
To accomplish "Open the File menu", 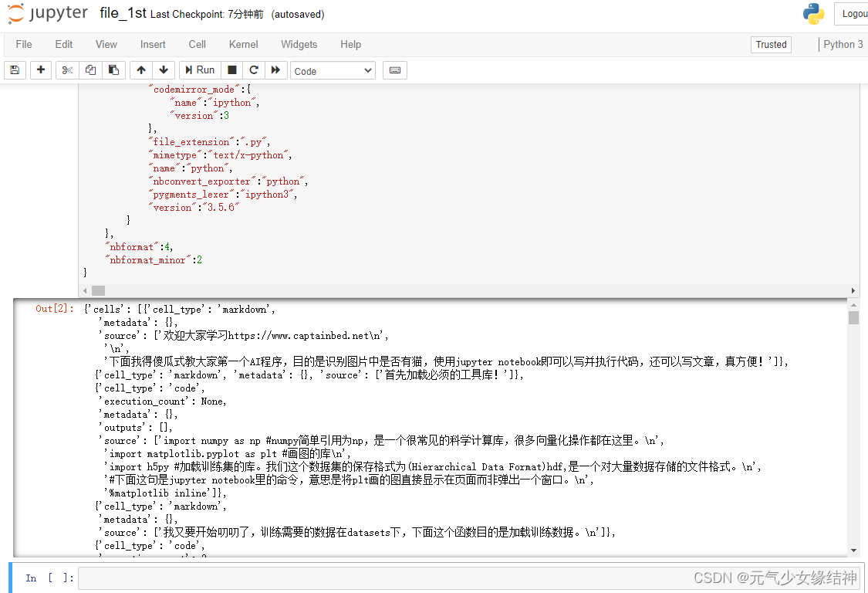I will (24, 44).
